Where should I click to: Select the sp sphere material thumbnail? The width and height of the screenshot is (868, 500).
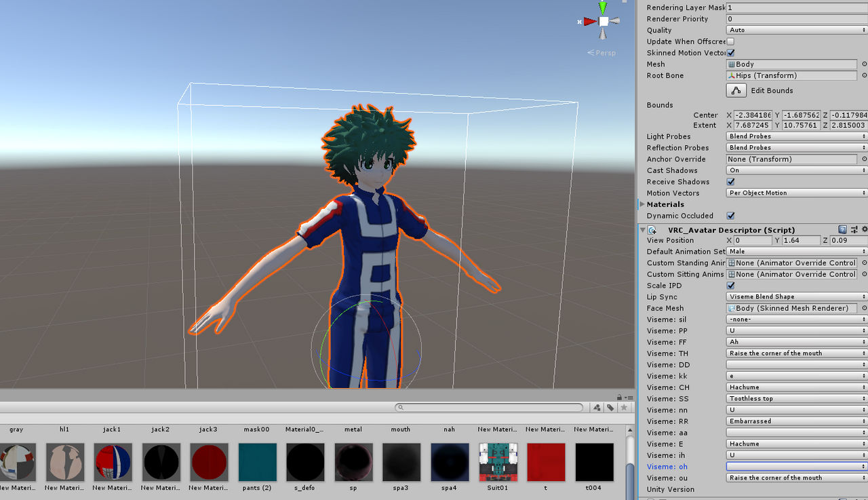click(x=353, y=463)
